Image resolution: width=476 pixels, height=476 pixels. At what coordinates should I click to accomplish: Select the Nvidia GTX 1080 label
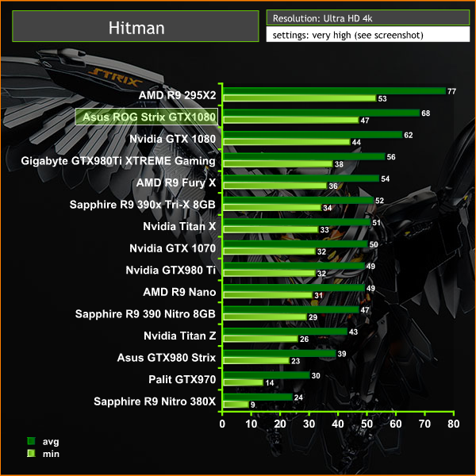click(x=172, y=139)
